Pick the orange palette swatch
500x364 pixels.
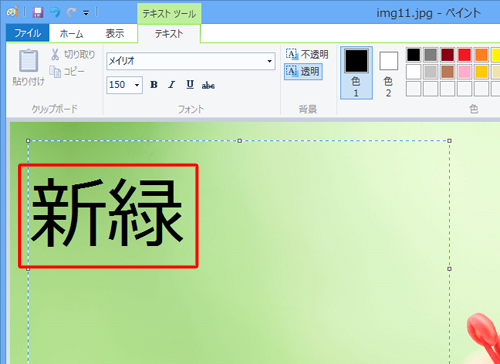pos(481,55)
